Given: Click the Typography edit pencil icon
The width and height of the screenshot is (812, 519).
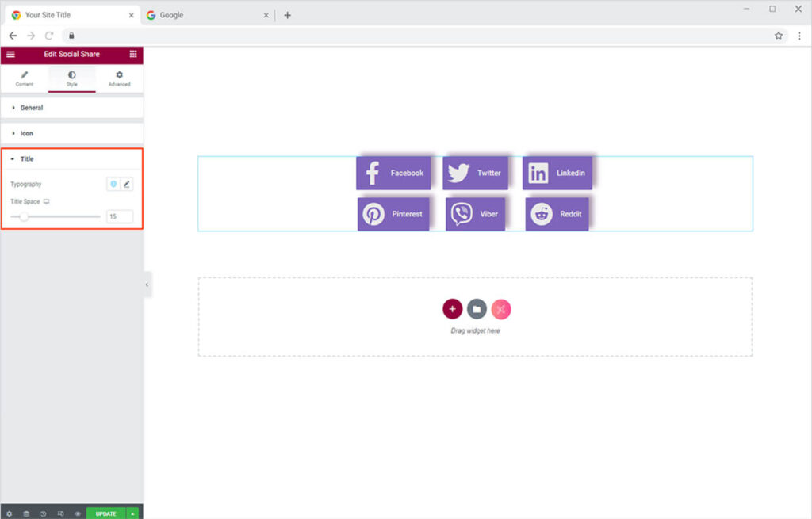Looking at the screenshot, I should [127, 184].
